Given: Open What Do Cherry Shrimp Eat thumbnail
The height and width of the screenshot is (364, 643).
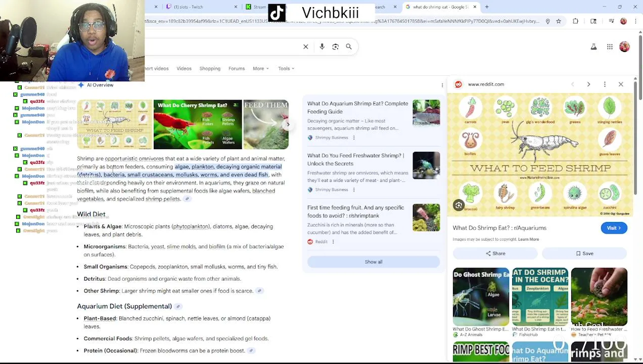Looking at the screenshot, I should [198, 125].
